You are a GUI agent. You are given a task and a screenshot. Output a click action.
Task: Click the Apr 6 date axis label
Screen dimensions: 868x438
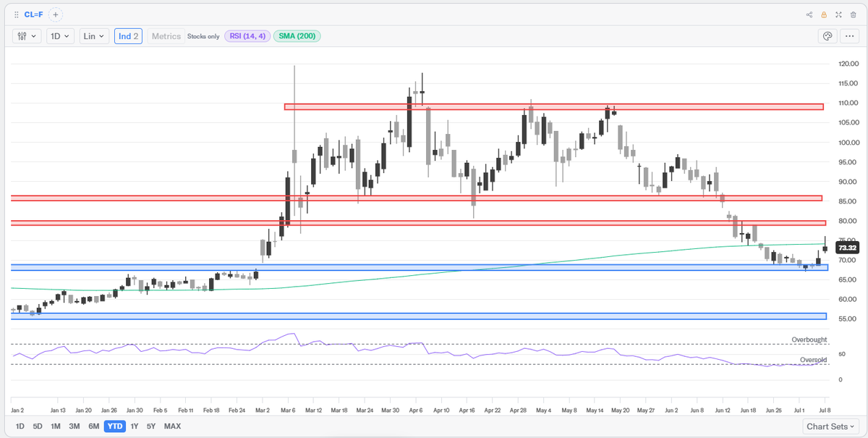414,409
